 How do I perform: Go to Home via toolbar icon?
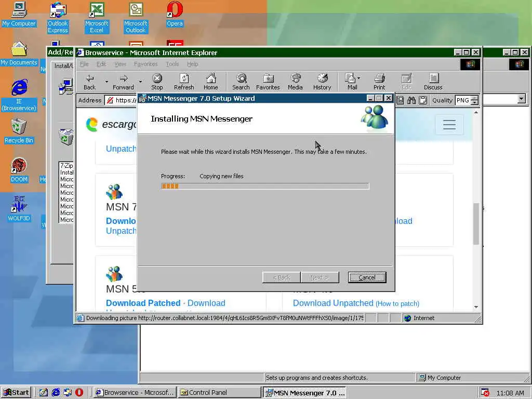(211, 82)
